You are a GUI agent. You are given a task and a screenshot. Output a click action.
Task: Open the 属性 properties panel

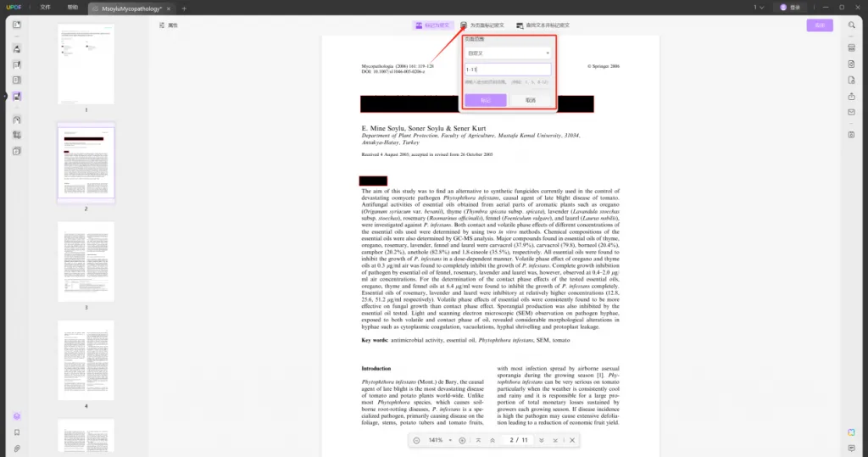(x=169, y=25)
